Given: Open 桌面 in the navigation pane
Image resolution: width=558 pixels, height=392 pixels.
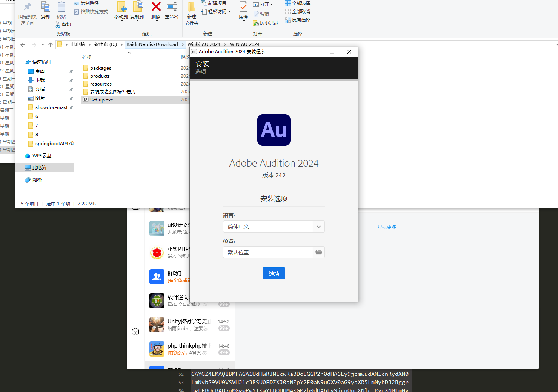Looking at the screenshot, I should pyautogui.click(x=40, y=71).
